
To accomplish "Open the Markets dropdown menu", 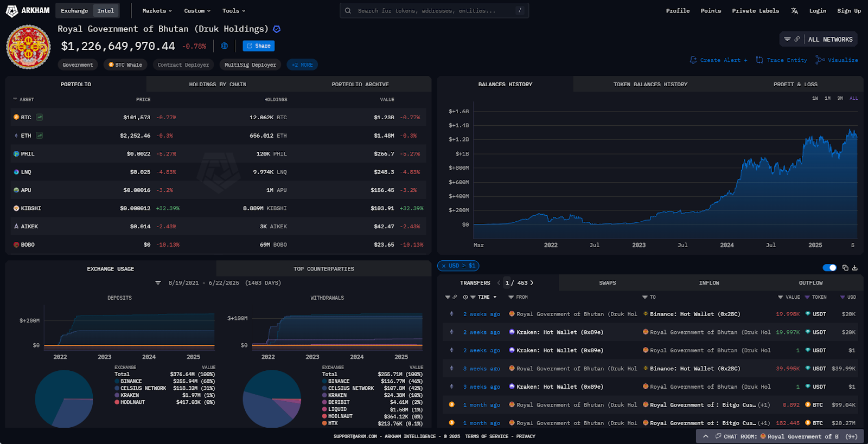I will pyautogui.click(x=157, y=11).
